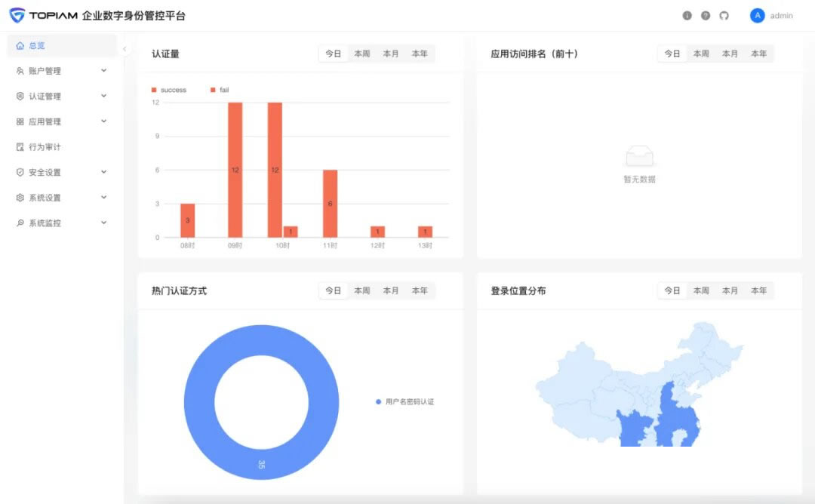Toggle the 用户名密码认证 legend dot

pos(378,401)
